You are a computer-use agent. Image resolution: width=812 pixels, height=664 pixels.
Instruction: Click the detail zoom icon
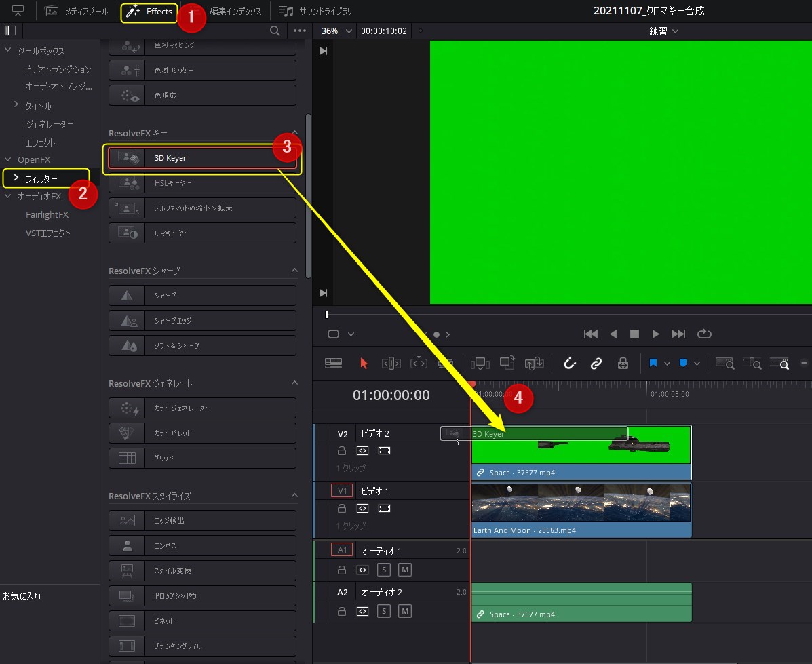[x=752, y=363]
